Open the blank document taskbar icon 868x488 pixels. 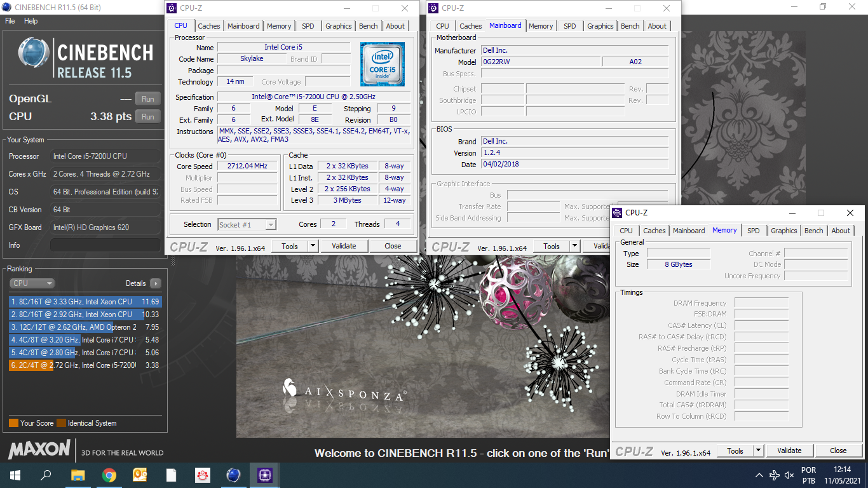click(x=171, y=475)
